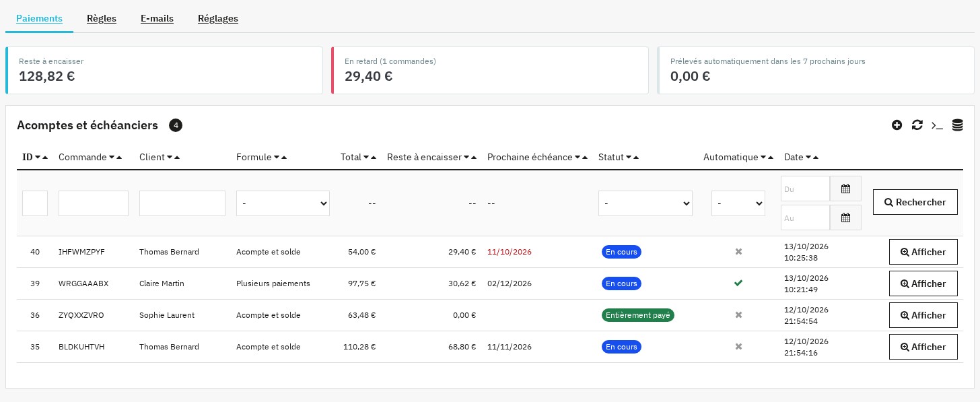The width and height of the screenshot is (980, 402).
Task: Click the Du date input field
Action: 805,189
